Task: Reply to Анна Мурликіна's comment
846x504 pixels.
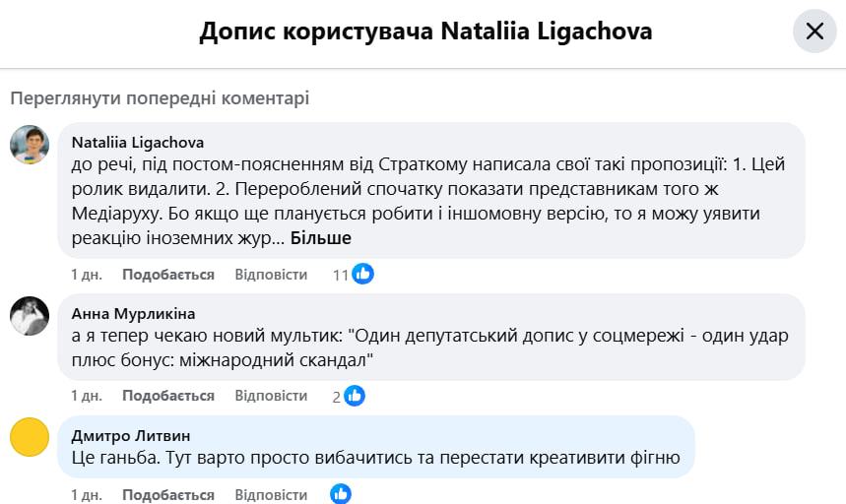Action: click(271, 396)
